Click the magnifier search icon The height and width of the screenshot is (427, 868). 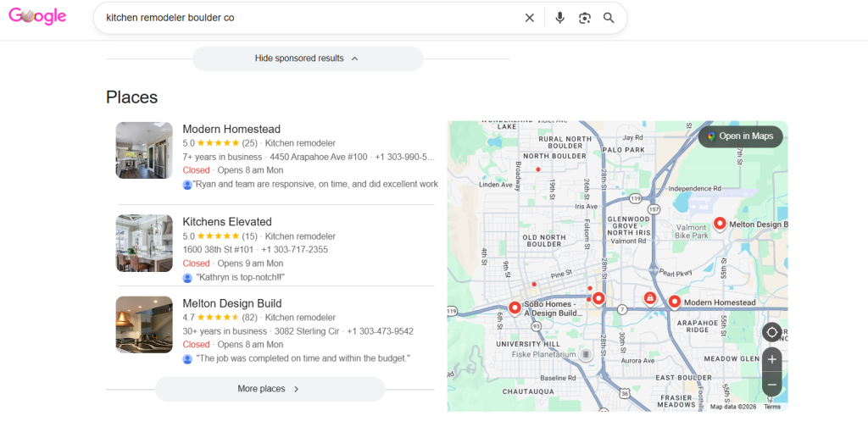tap(609, 18)
